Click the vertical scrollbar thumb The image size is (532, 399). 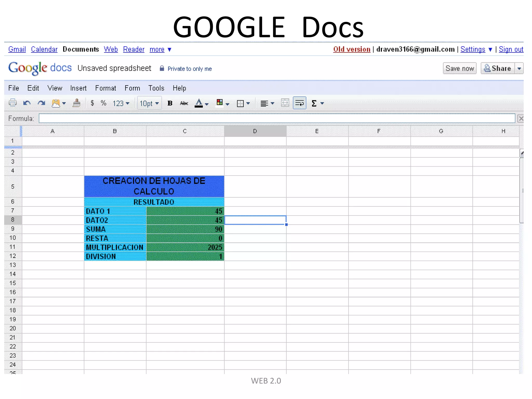point(522,191)
